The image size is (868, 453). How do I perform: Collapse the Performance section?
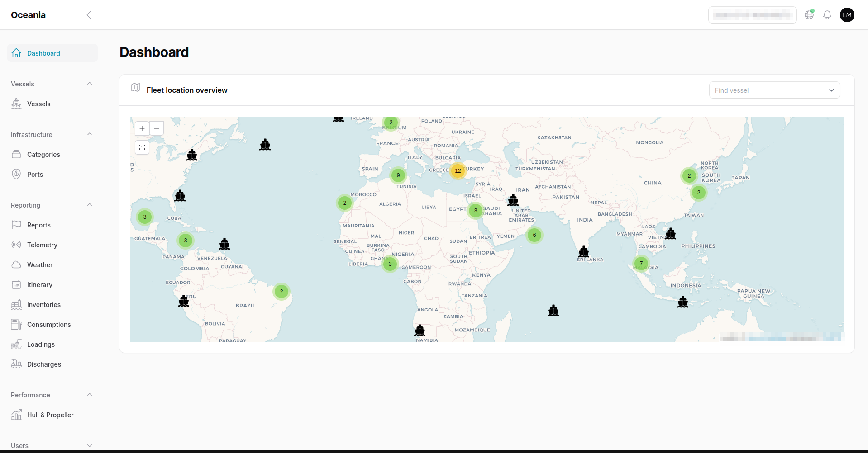click(x=90, y=395)
